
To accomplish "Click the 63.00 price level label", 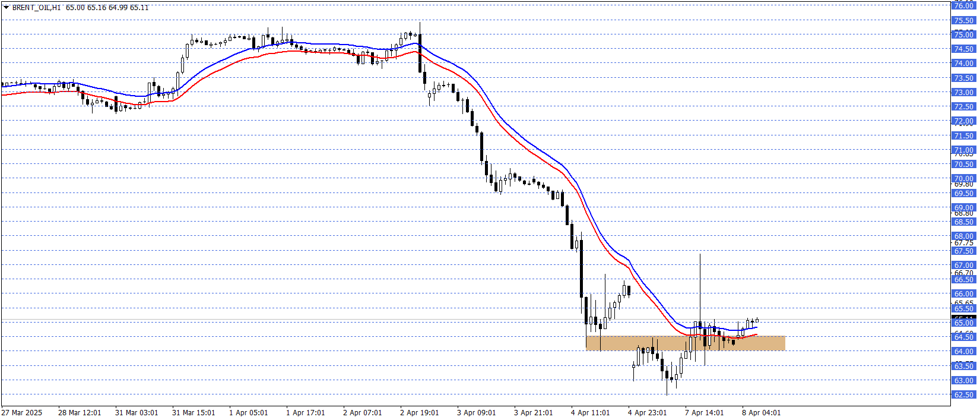I will click(x=963, y=380).
